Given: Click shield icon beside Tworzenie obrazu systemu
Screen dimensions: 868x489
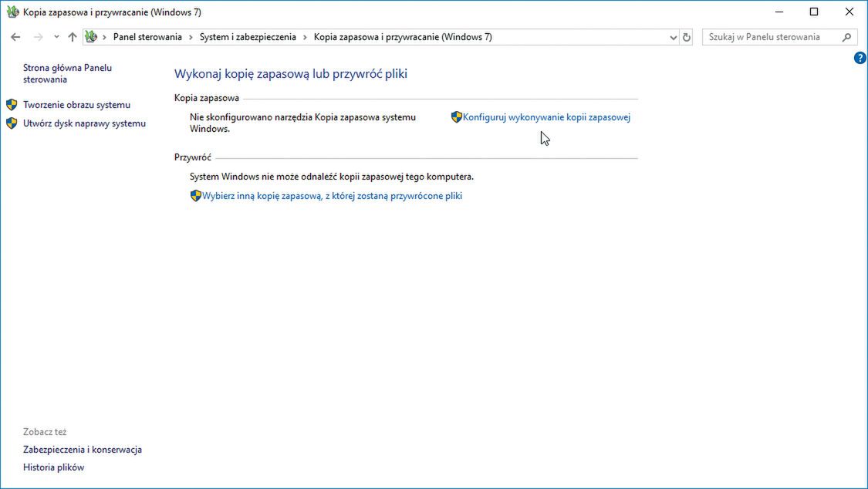Looking at the screenshot, I should 12,105.
